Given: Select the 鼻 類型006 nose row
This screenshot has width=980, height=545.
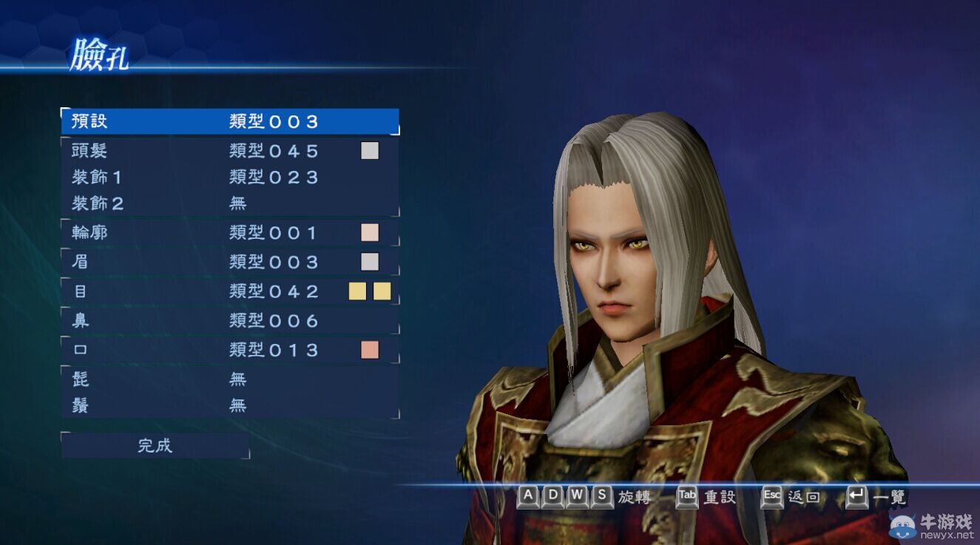Looking at the screenshot, I should pyautogui.click(x=230, y=321).
